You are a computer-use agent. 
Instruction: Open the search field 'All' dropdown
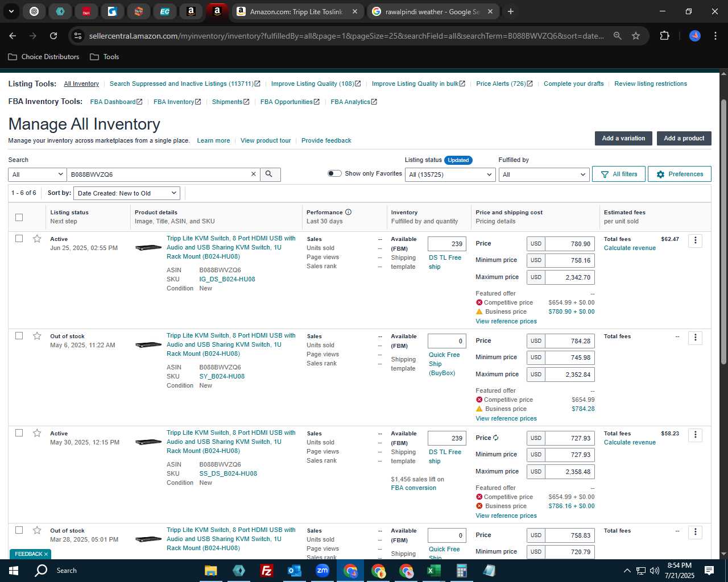point(38,174)
